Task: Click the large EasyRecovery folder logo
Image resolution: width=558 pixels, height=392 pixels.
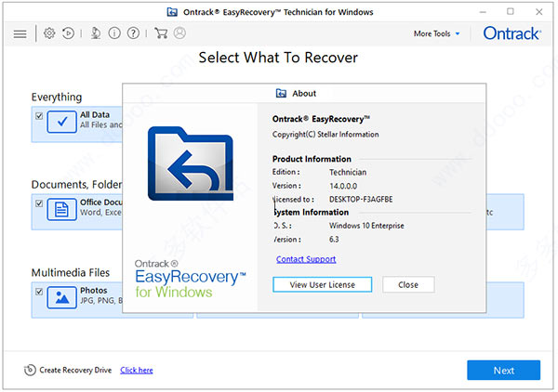Action: pyautogui.click(x=191, y=163)
